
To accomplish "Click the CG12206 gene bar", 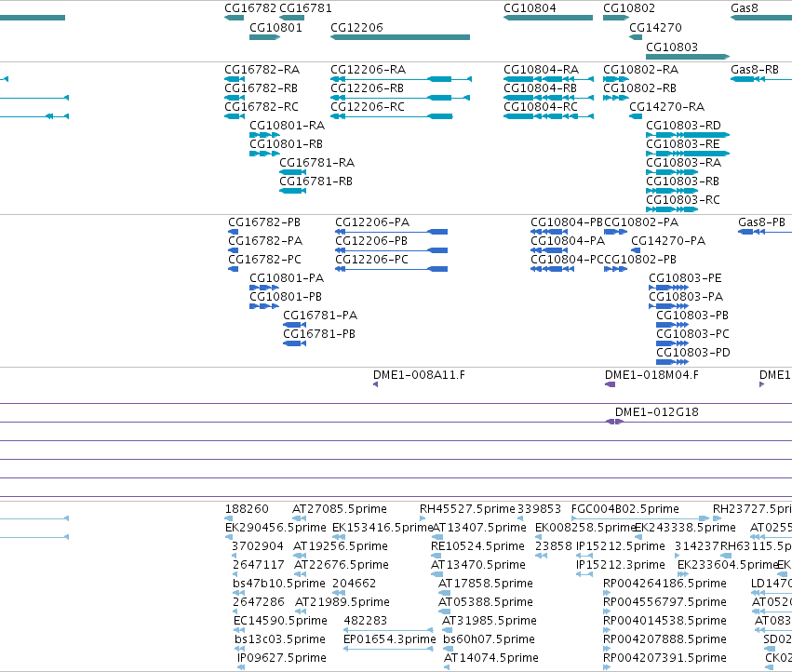I will [x=400, y=37].
